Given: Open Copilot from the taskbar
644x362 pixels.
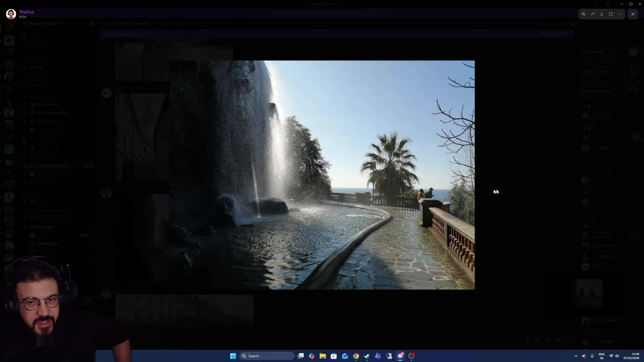Looking at the screenshot, I should tap(311, 356).
